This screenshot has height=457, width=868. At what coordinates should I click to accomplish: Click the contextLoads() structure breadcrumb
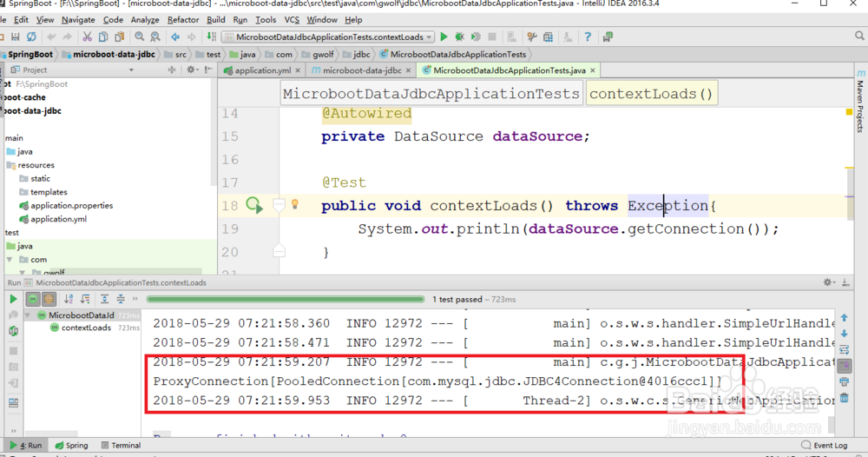point(651,94)
